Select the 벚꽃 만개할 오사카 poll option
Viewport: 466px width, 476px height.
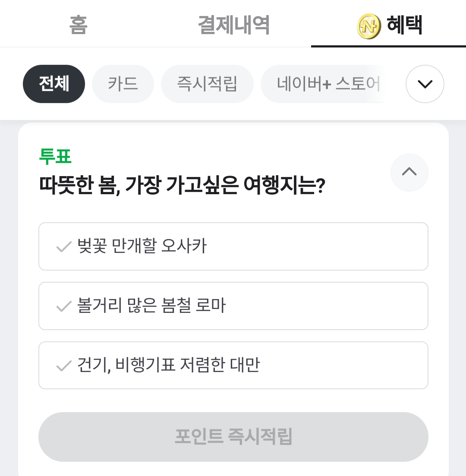pos(233,246)
